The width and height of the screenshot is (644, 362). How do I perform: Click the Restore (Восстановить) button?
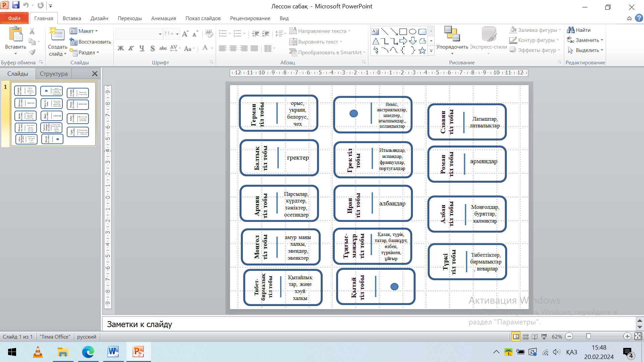click(90, 42)
